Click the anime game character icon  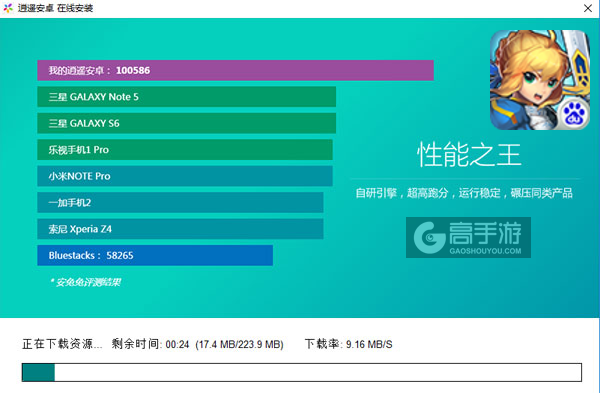point(540,80)
